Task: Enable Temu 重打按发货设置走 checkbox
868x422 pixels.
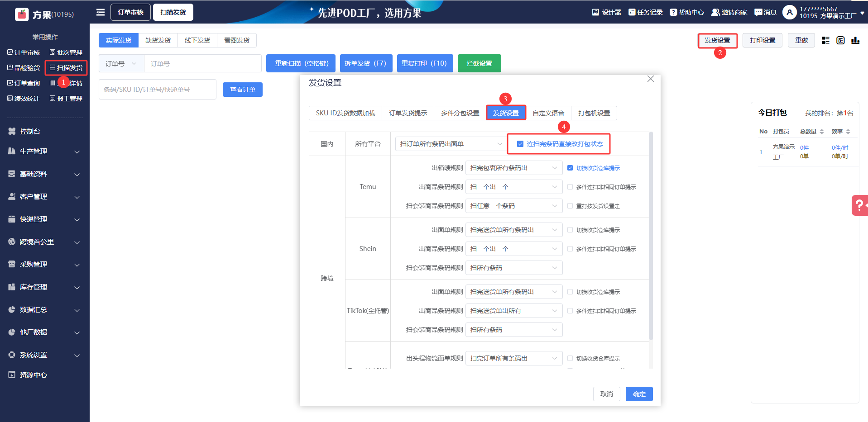Action: pos(570,206)
